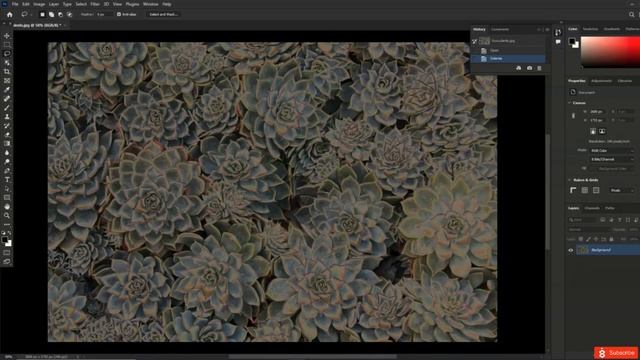The width and height of the screenshot is (640, 360).
Task: Open the File menu
Action: coord(15,4)
